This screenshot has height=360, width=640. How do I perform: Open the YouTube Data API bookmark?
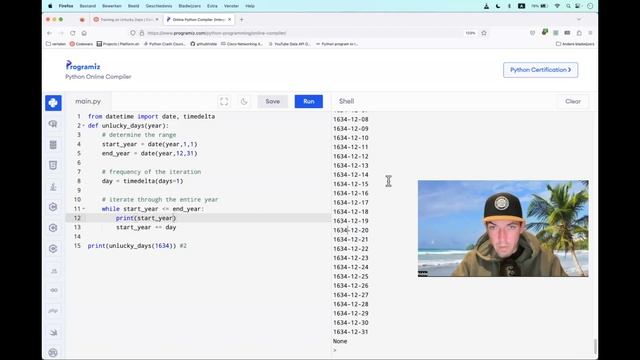[x=289, y=44]
